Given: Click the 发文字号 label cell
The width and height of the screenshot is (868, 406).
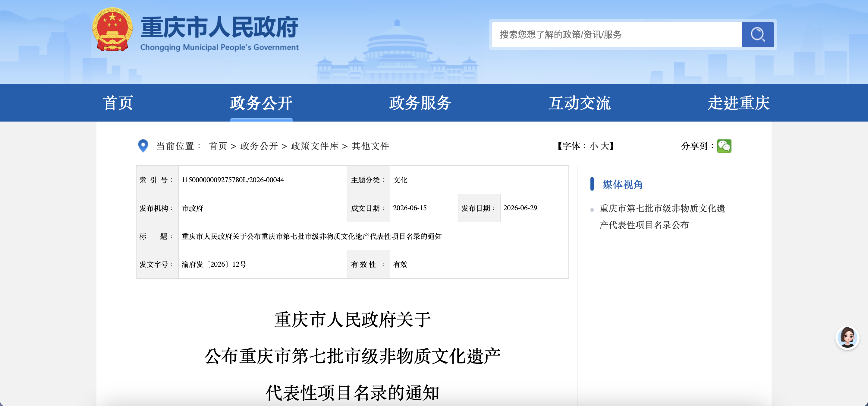Looking at the screenshot, I should click(x=157, y=264).
